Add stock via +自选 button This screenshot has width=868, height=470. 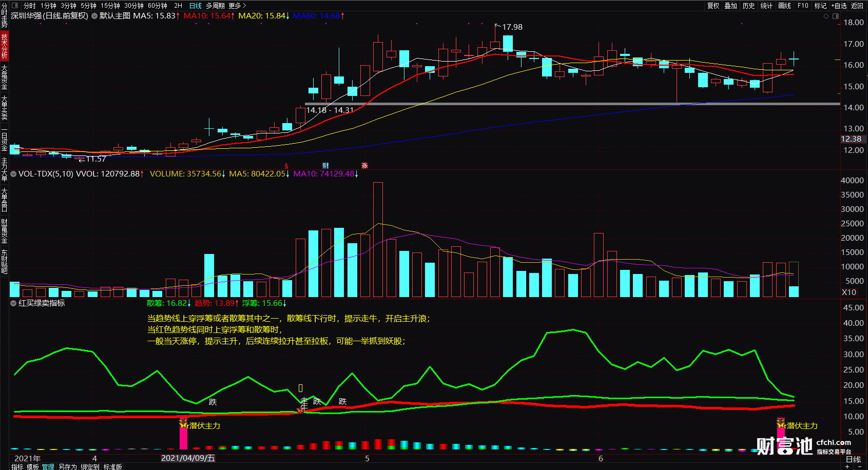coord(839,6)
